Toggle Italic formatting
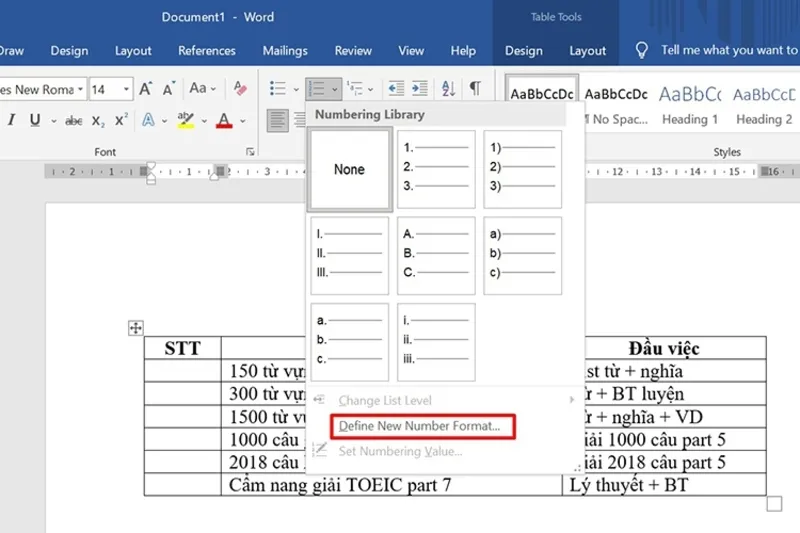This screenshot has height=533, width=800. click(11, 121)
